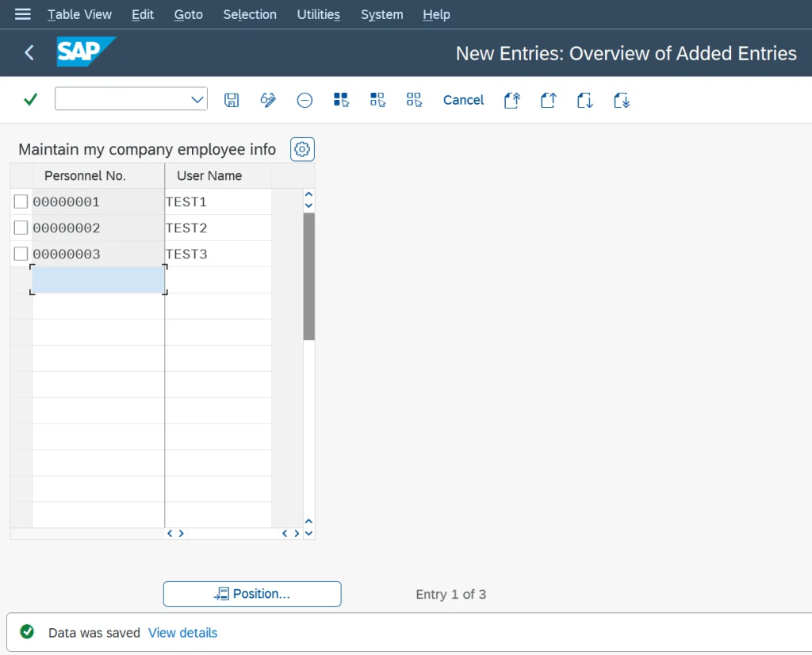Mark the checkbox next to 00000003
The image size is (812, 655).
click(21, 254)
